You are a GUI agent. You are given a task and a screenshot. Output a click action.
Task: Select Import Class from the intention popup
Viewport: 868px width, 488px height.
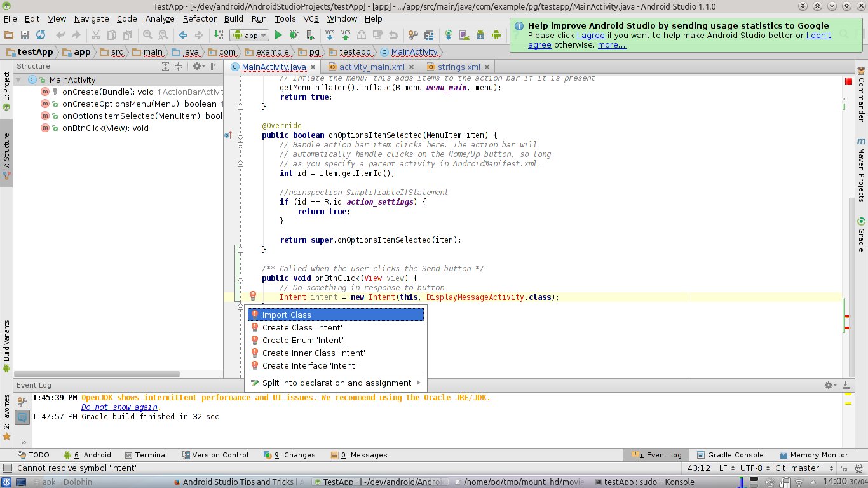336,315
